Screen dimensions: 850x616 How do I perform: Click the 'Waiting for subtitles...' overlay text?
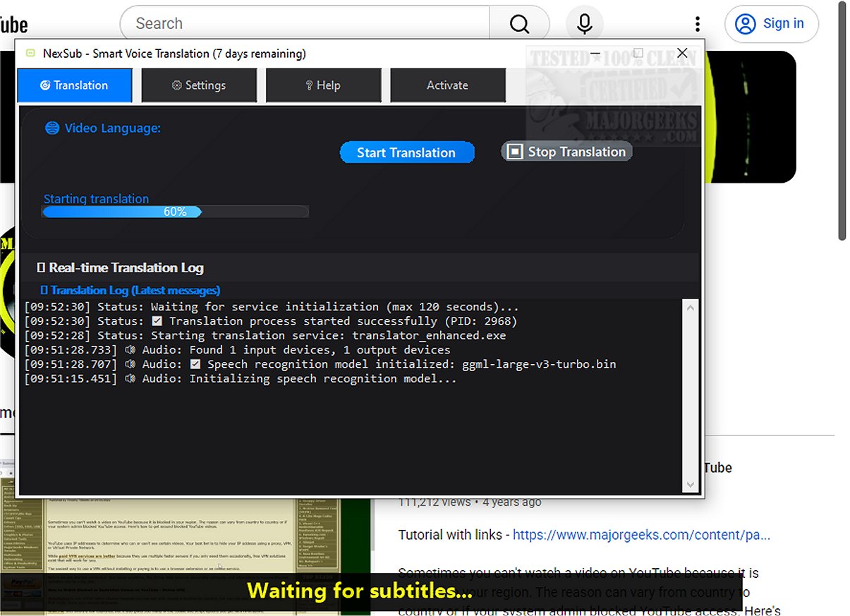pos(360,591)
